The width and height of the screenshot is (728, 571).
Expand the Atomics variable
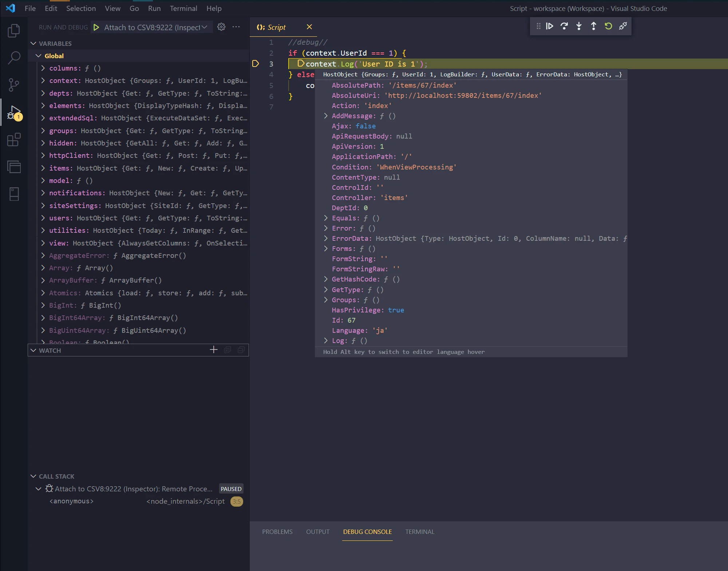pos(43,293)
